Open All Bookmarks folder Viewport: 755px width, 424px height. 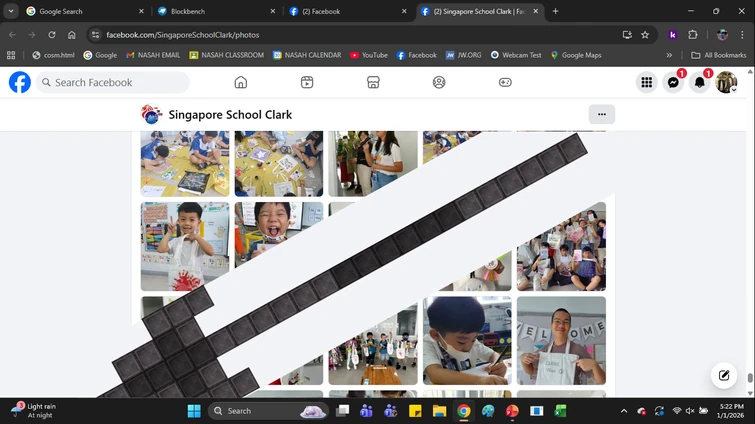[x=718, y=55]
